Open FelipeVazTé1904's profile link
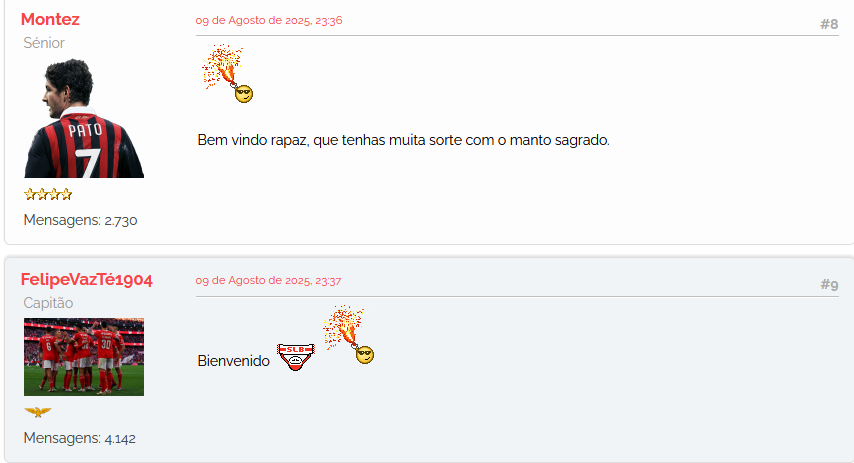Screen dimensions: 854x463 [87, 279]
